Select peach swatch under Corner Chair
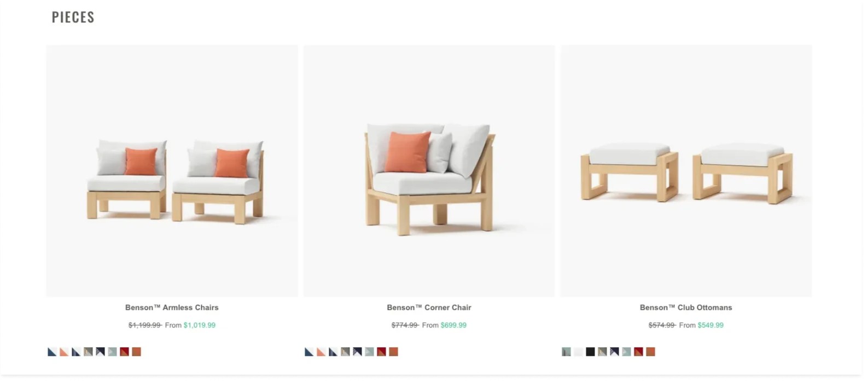This screenshot has width=868, height=385. coord(321,352)
